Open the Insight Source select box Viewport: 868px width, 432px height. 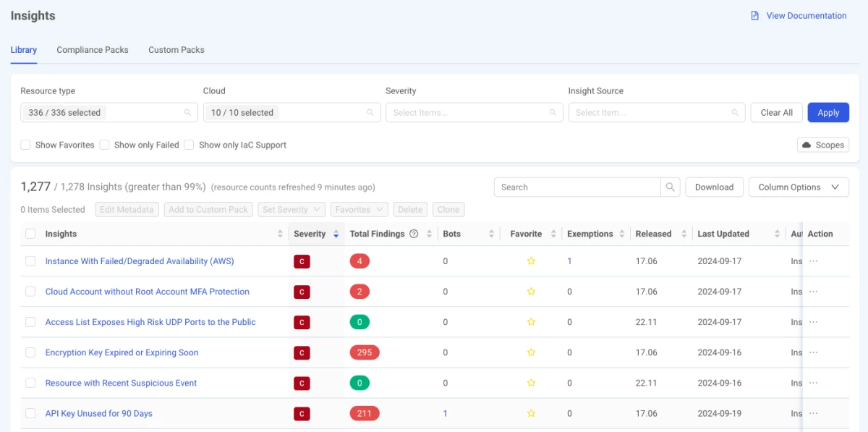(656, 113)
